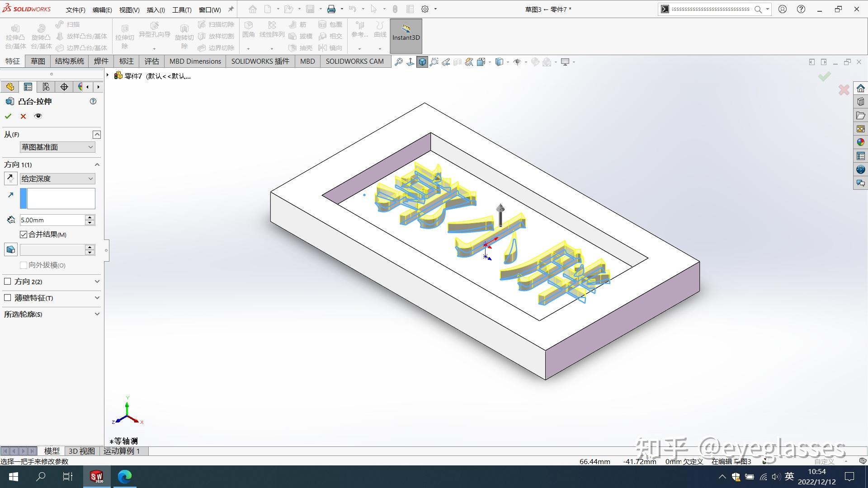Switch to the 3D 视图 bottom tab
868x488 pixels.
click(81, 451)
